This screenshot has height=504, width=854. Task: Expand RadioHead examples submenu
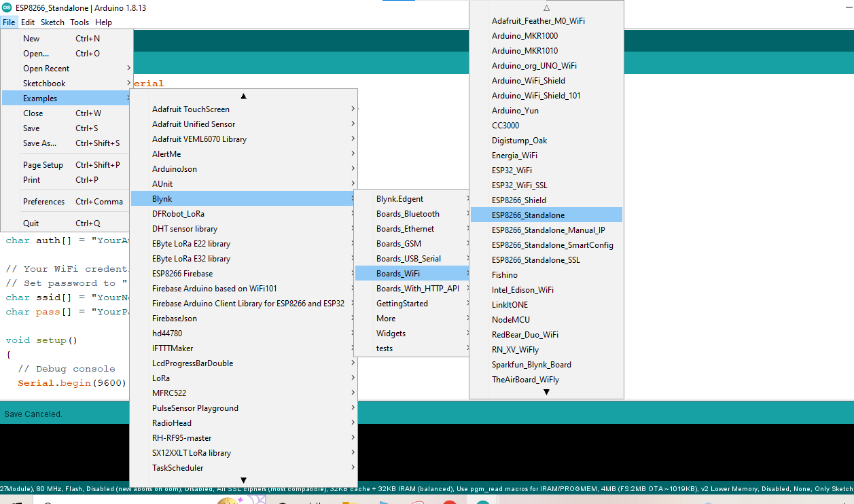pyautogui.click(x=243, y=423)
